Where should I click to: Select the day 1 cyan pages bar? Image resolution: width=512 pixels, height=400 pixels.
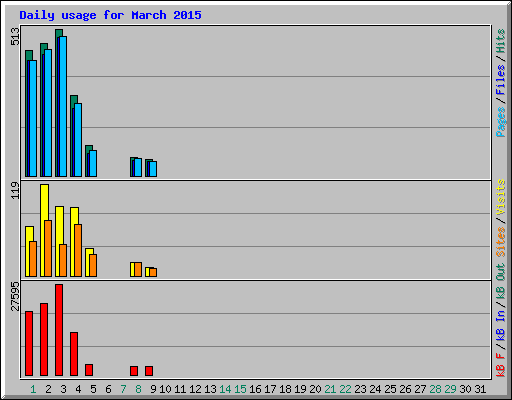click(x=33, y=118)
